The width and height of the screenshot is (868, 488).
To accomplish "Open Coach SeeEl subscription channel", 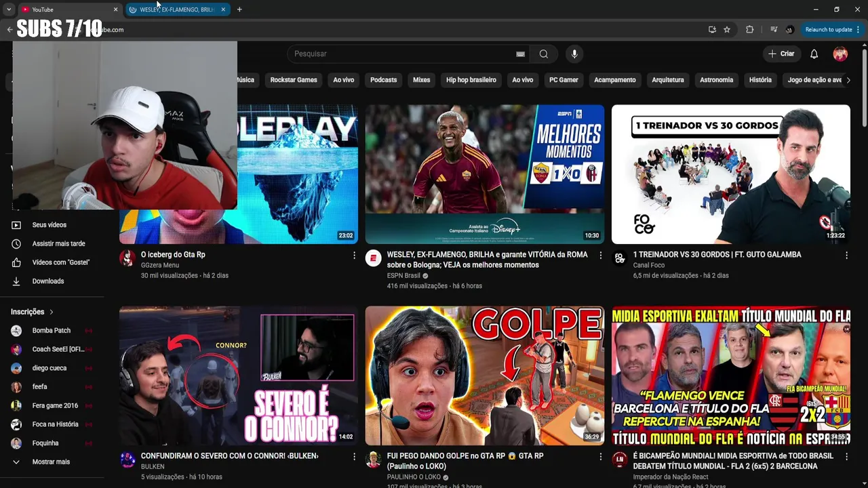I will [52, 350].
